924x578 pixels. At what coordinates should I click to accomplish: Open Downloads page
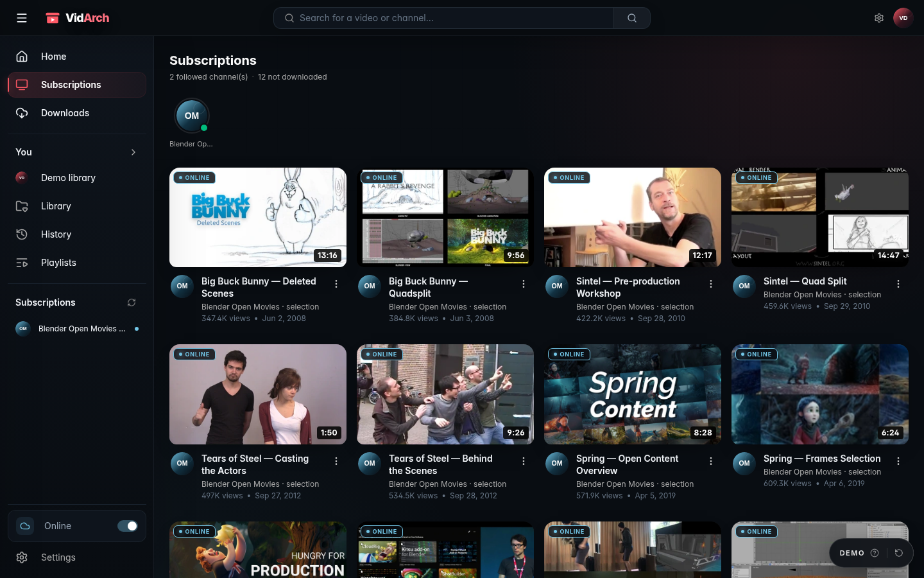tap(77, 113)
